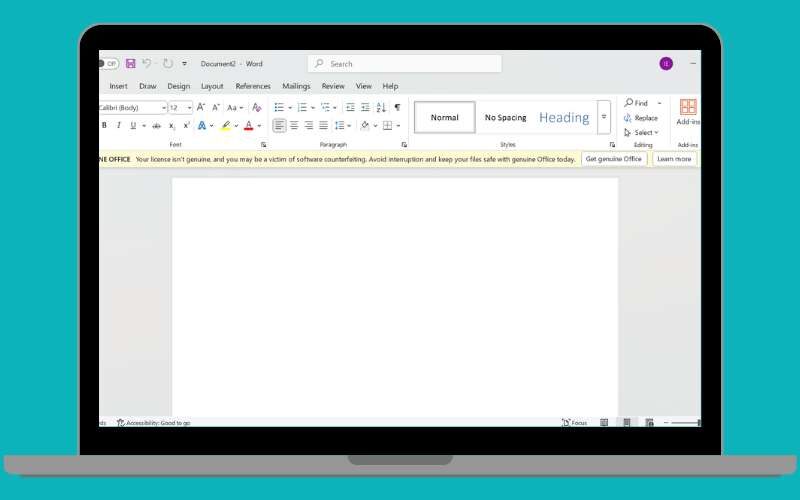Switch to Web Layout view in status bar
Screen dimensions: 800x500
click(649, 422)
